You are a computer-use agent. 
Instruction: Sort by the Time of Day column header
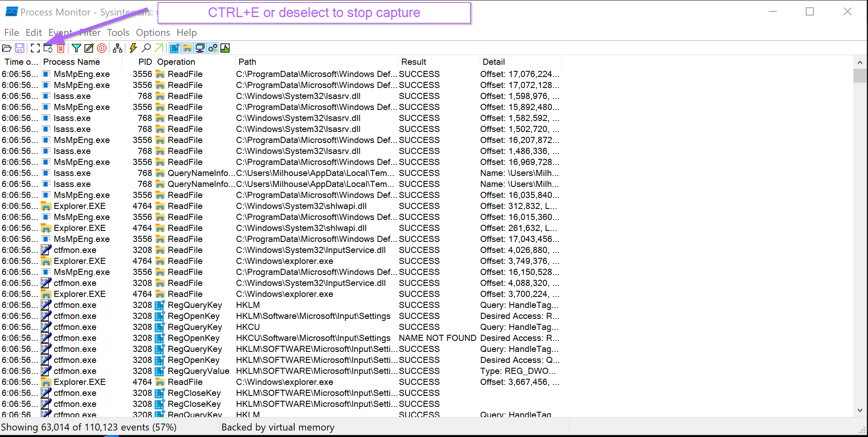pyautogui.click(x=20, y=62)
